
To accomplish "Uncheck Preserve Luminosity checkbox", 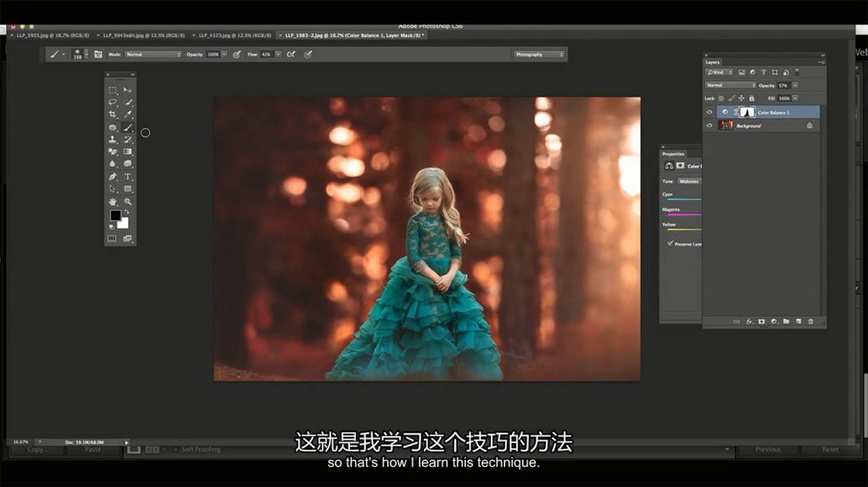I will click(x=670, y=244).
